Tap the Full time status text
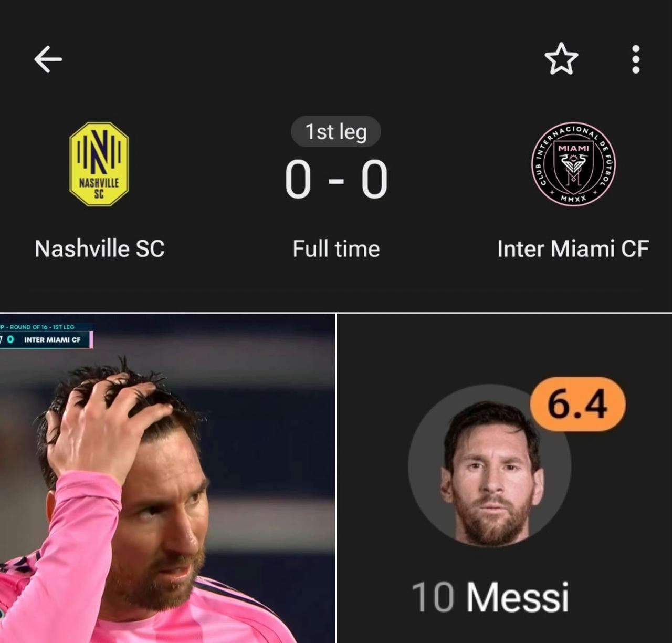Screen dimensions: 672x643 [x=336, y=249]
